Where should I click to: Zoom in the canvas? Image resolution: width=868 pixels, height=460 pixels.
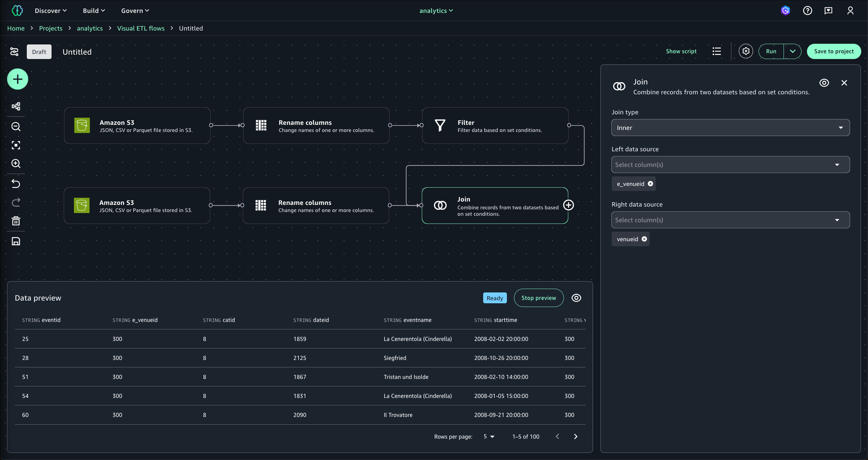(x=16, y=164)
